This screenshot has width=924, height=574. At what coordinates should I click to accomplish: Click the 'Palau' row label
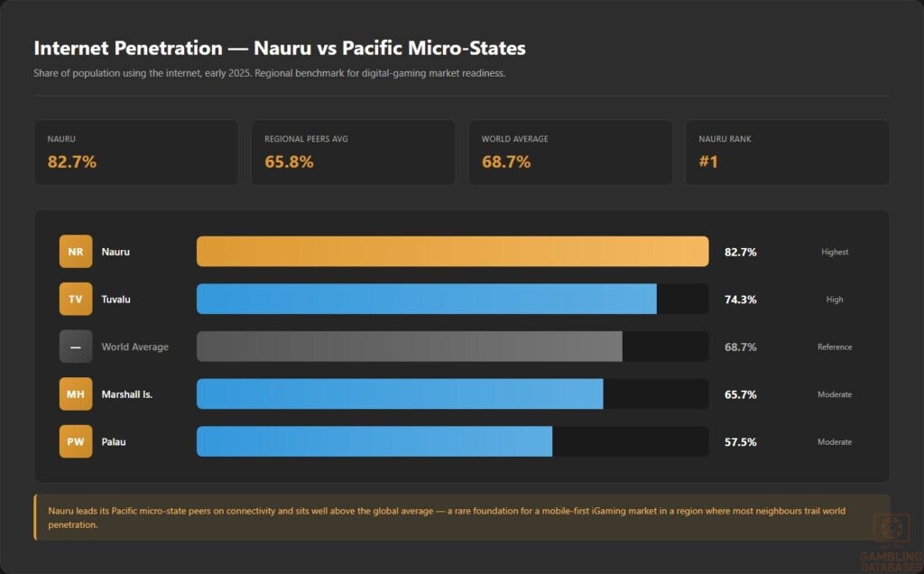click(114, 441)
